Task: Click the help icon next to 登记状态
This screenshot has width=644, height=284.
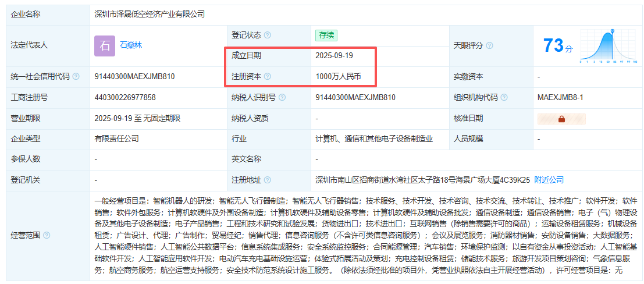Action: (268, 35)
